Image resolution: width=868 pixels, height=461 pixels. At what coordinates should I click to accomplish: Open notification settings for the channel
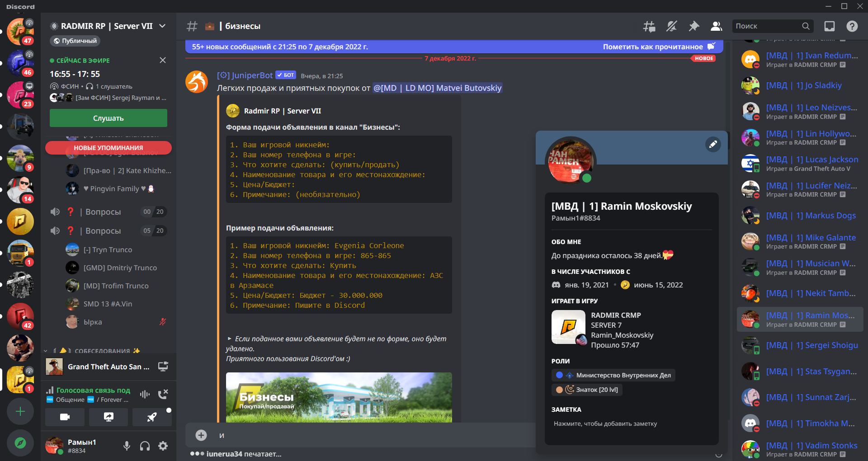[x=671, y=26]
